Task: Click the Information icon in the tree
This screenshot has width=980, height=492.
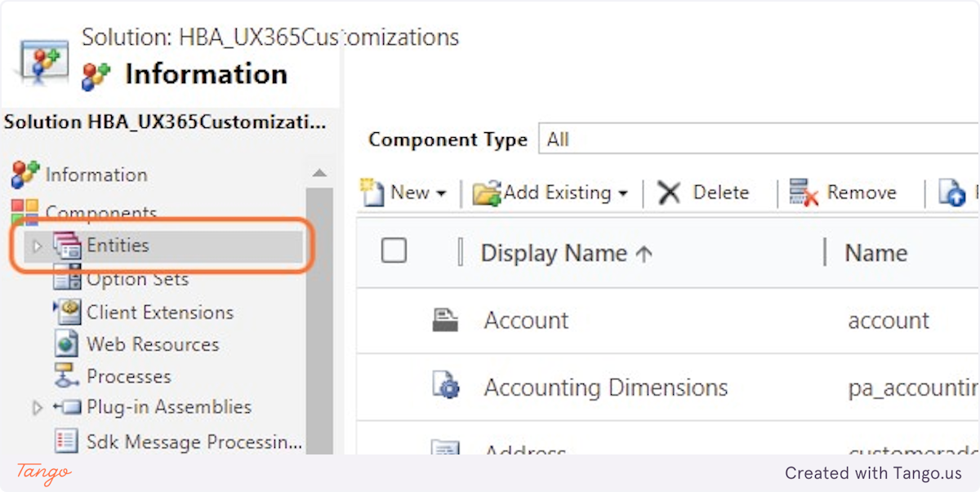Action: (25, 175)
